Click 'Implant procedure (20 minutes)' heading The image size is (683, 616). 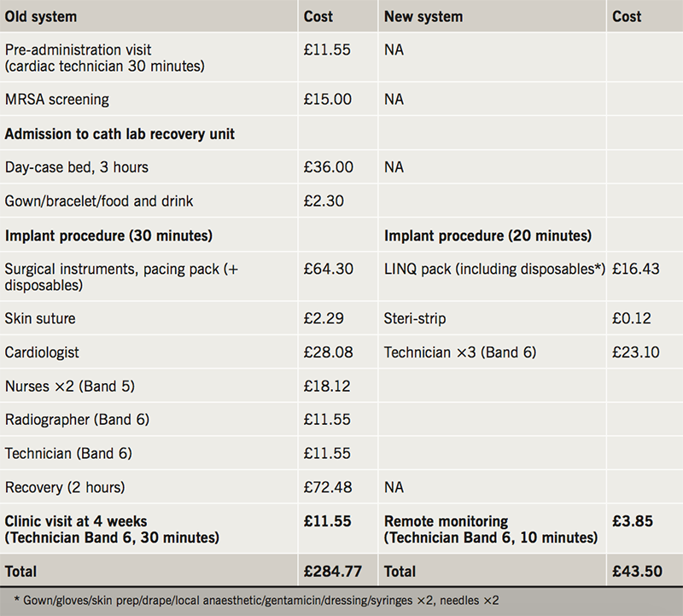(487, 235)
